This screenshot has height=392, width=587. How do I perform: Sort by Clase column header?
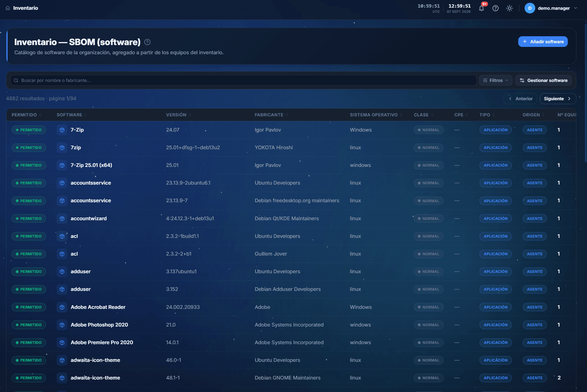(x=424, y=115)
